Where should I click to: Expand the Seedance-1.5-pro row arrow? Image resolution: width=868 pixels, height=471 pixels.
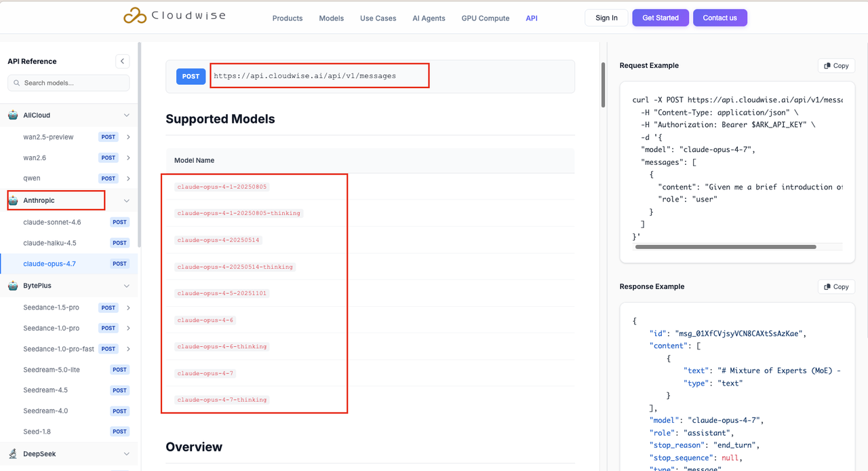pos(128,307)
